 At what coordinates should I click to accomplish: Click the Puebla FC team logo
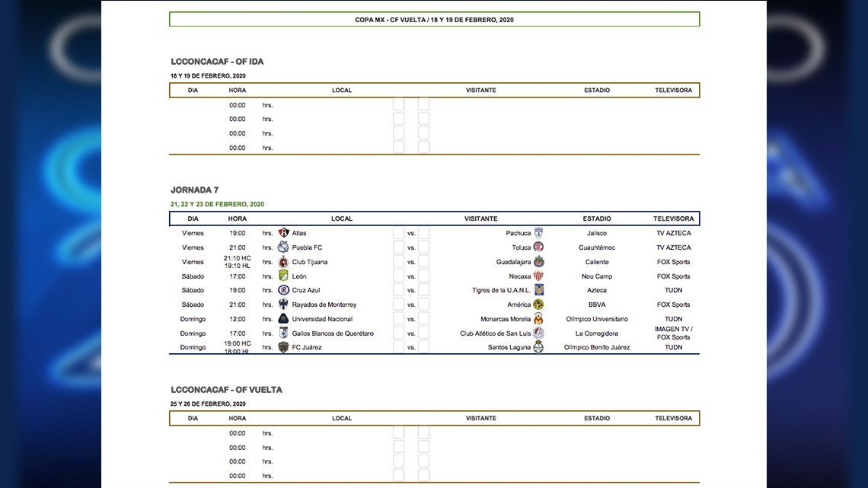pos(283,247)
